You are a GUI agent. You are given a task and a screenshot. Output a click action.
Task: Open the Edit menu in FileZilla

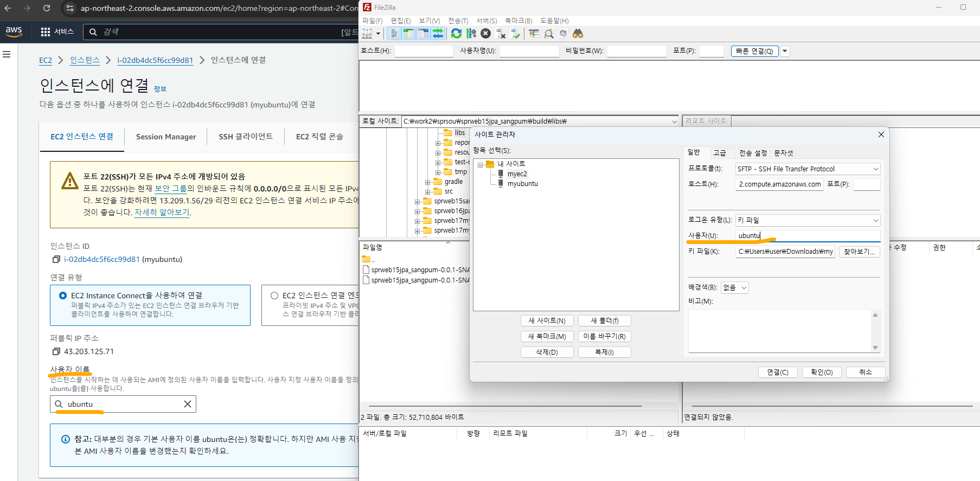[401, 21]
